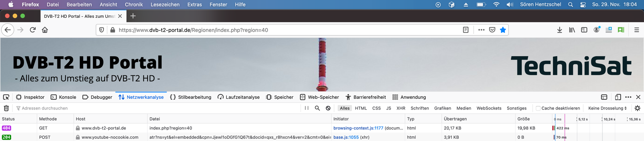Screen dimensions: 644x141
Task: Filter requests by Sonstiges
Action: point(517,108)
